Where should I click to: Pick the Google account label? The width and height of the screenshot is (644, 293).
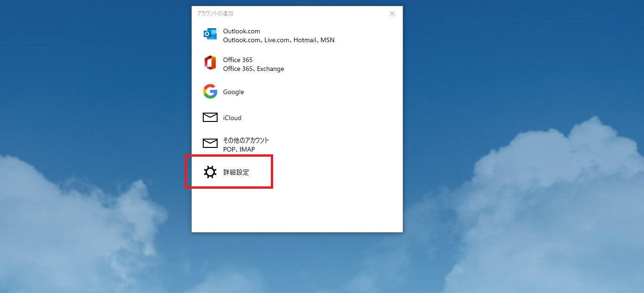pos(233,92)
